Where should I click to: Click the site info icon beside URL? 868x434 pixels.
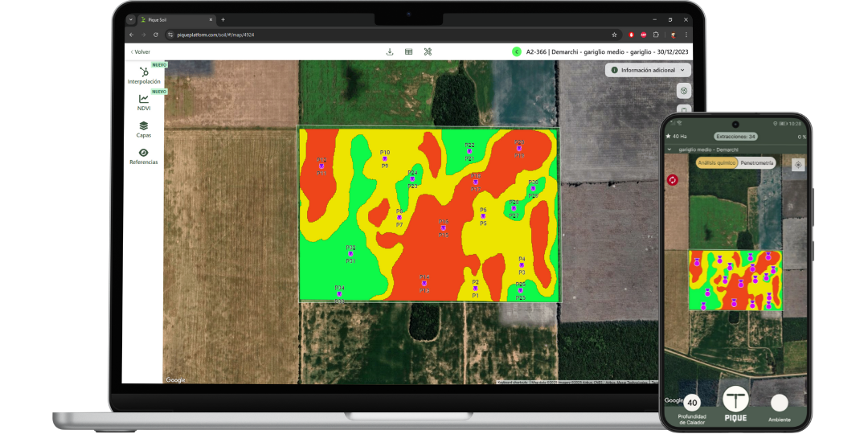click(x=170, y=35)
